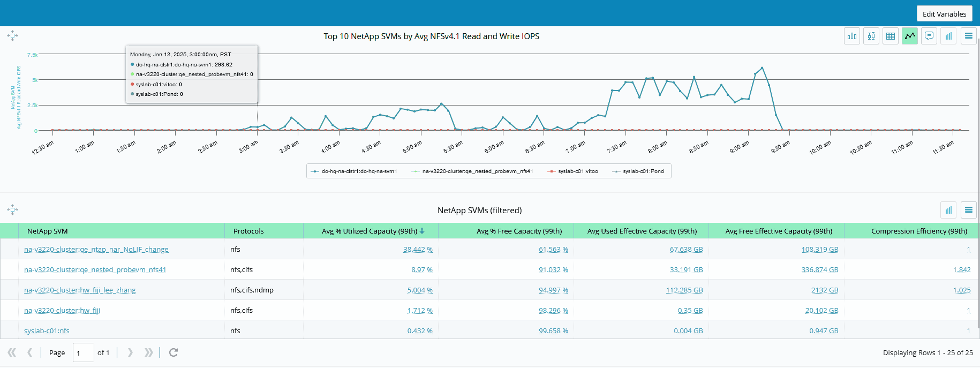Click 5.004 % utilized capacity value

point(420,290)
